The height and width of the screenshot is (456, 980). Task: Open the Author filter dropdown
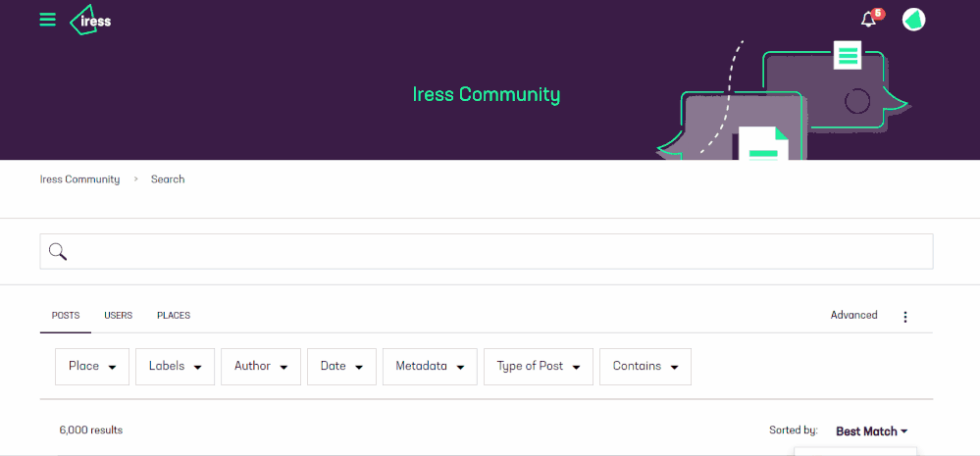tap(261, 367)
